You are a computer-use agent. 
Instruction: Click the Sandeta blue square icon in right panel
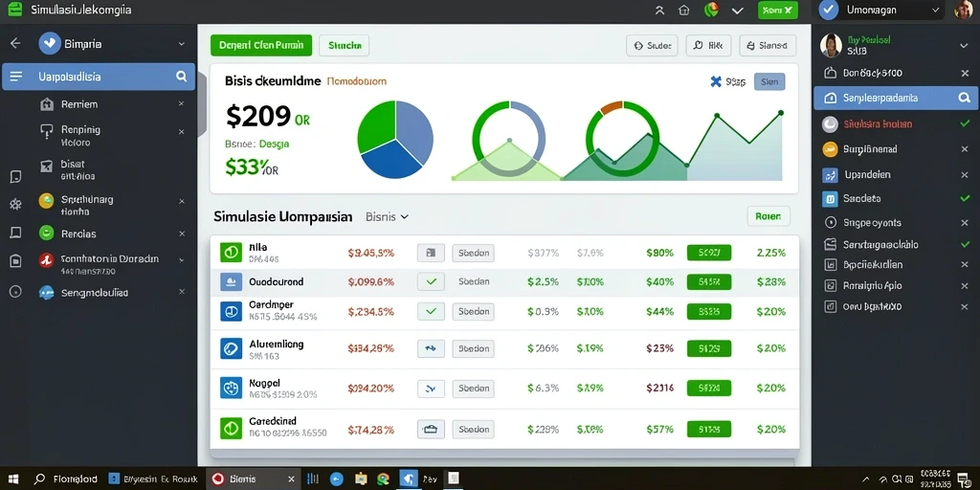[830, 199]
